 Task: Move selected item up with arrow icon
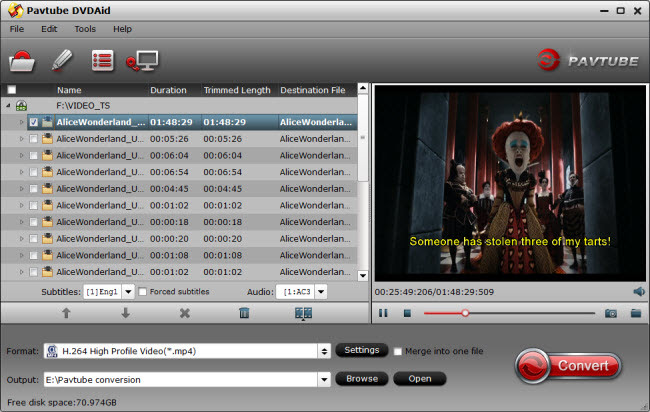point(66,313)
